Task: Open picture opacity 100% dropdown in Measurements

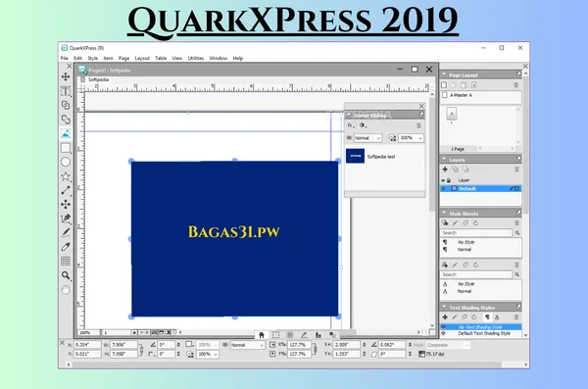Action: [x=208, y=355]
